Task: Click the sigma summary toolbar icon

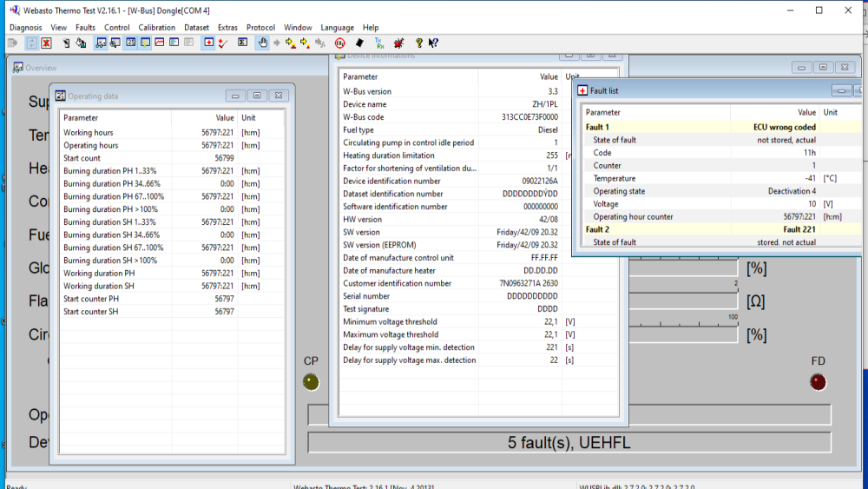Action: [x=242, y=43]
